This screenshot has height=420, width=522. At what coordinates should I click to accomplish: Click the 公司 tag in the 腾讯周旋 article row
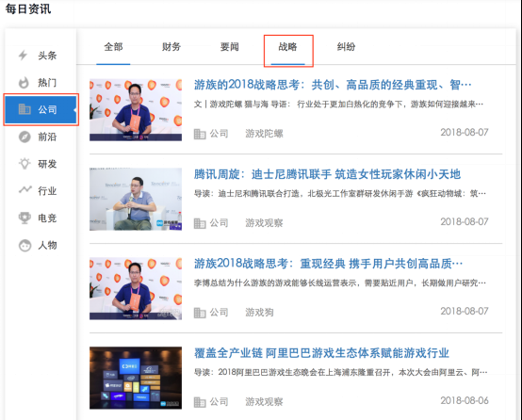[x=219, y=223]
